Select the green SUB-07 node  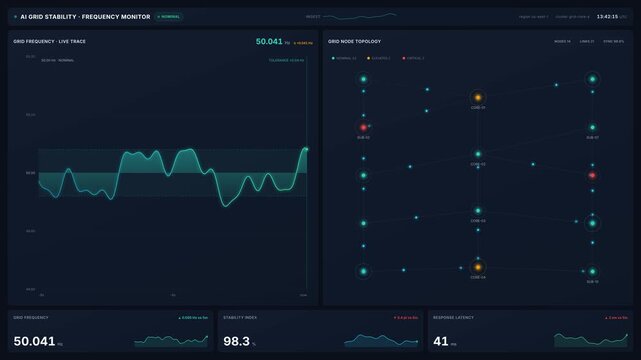(x=592, y=127)
